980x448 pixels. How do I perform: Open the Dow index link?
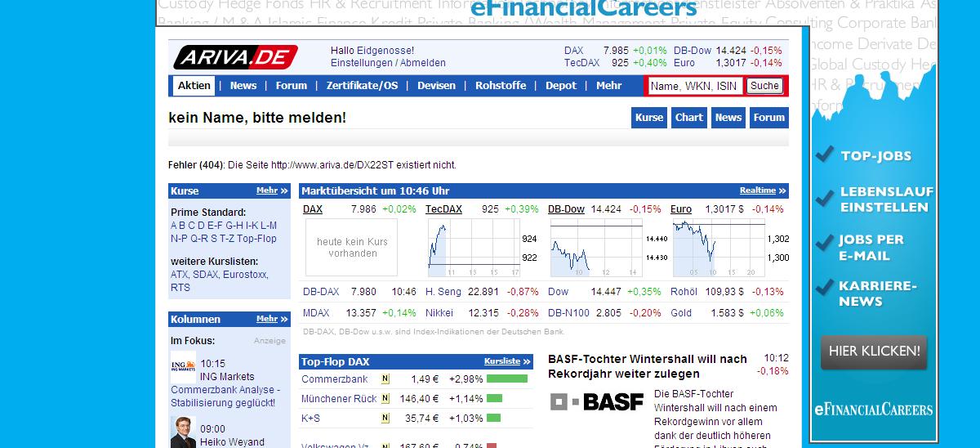[559, 292]
